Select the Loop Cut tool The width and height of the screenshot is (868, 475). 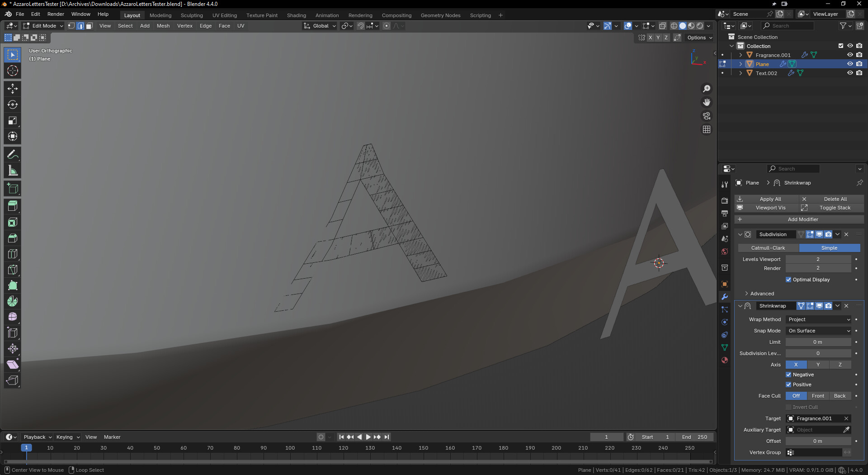(x=13, y=254)
